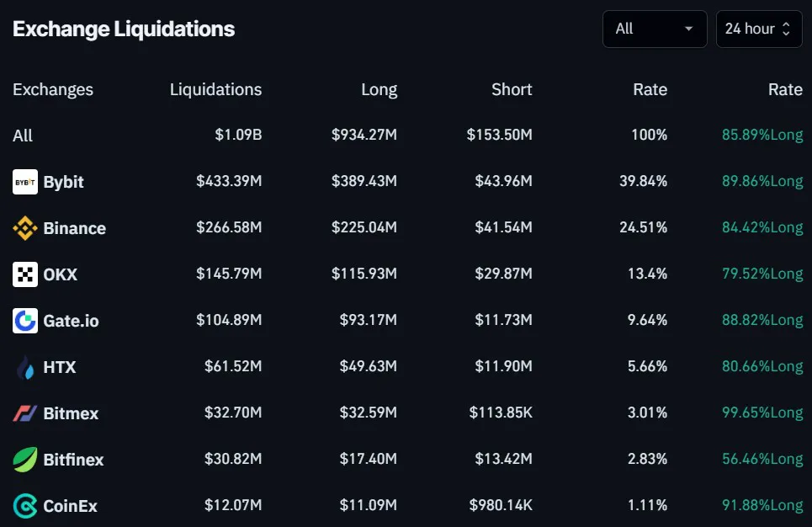The image size is (812, 527).
Task: Sort by Liquidations column header
Action: pos(215,89)
